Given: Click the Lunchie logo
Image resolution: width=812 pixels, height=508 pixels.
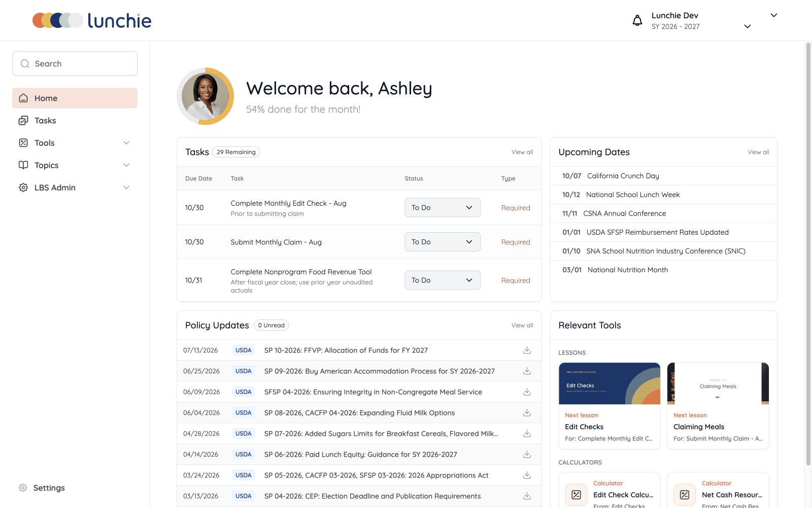Looking at the screenshot, I should pyautogui.click(x=92, y=20).
